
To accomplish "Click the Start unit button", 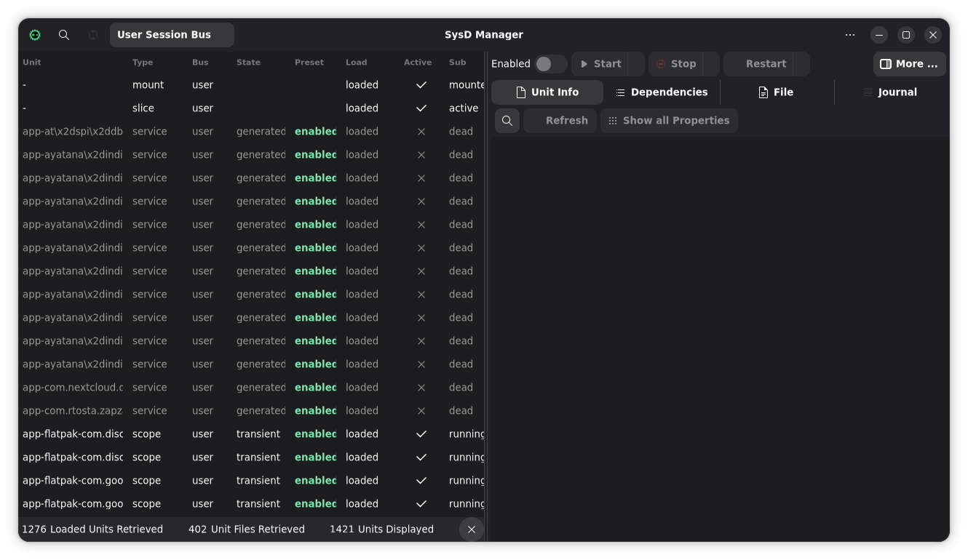I will coord(600,64).
